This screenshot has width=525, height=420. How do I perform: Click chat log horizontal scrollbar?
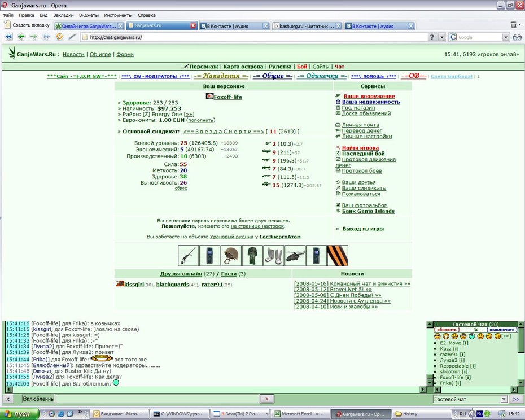(216, 390)
